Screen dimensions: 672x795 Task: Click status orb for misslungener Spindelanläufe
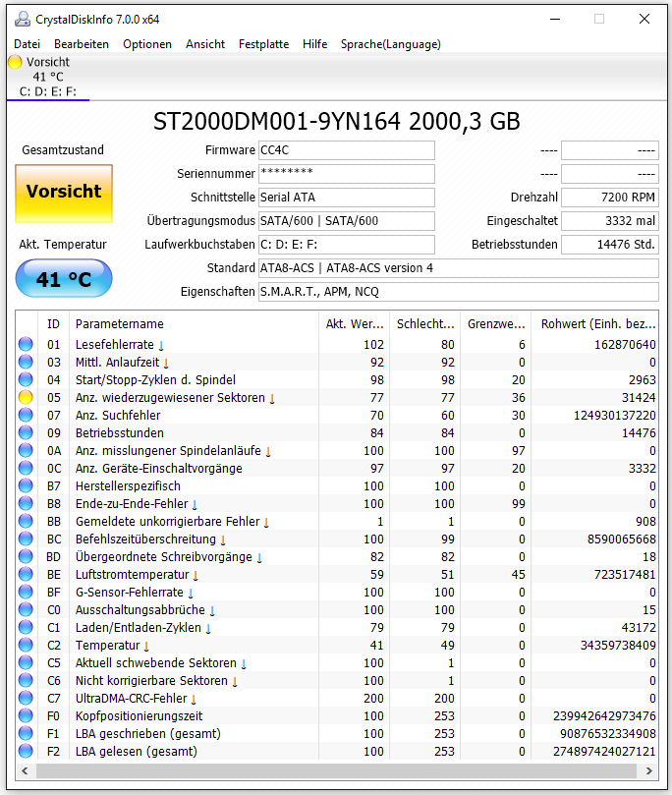coord(26,451)
